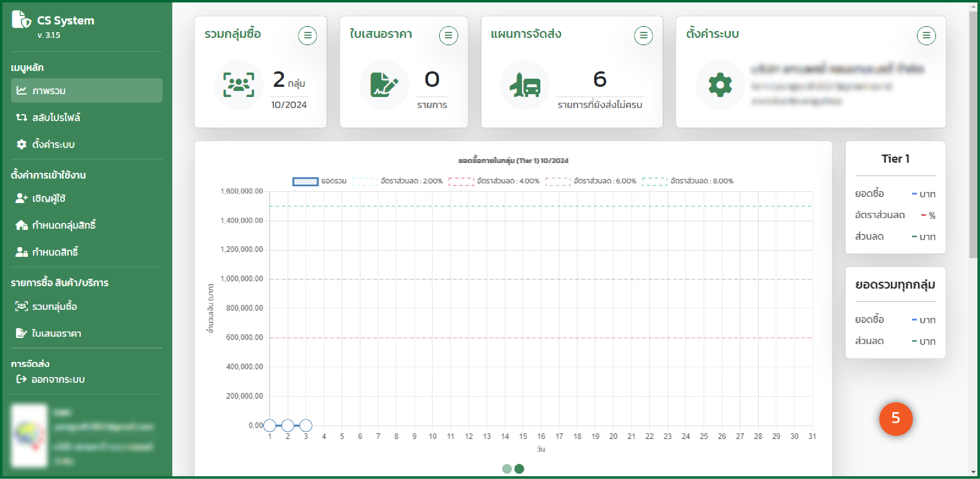This screenshot has width=980, height=479.
Task: Click ออกจากระบบ logout link
Action: (x=57, y=379)
